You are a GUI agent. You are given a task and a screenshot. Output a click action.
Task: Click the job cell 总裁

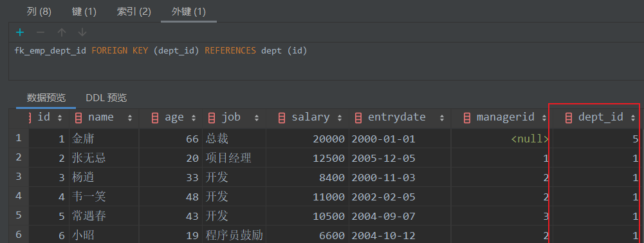coord(234,139)
